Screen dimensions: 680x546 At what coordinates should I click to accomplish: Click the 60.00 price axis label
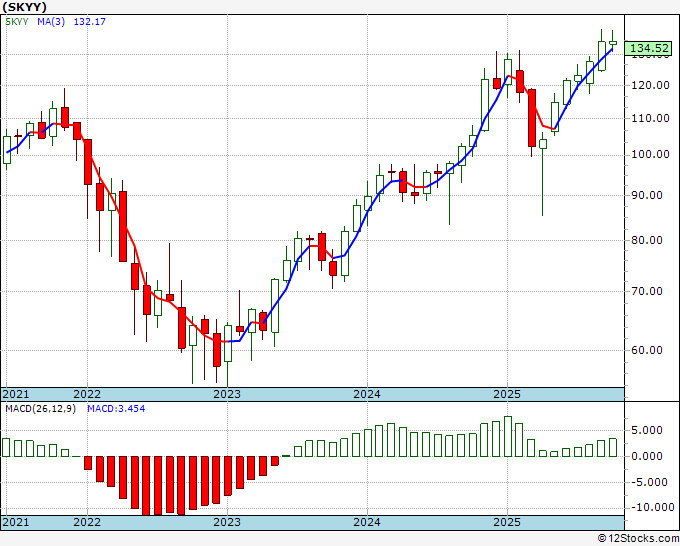point(647,350)
